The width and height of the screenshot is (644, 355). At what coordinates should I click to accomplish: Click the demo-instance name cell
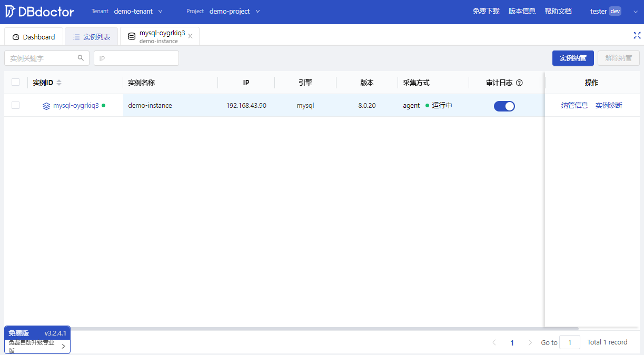171,105
